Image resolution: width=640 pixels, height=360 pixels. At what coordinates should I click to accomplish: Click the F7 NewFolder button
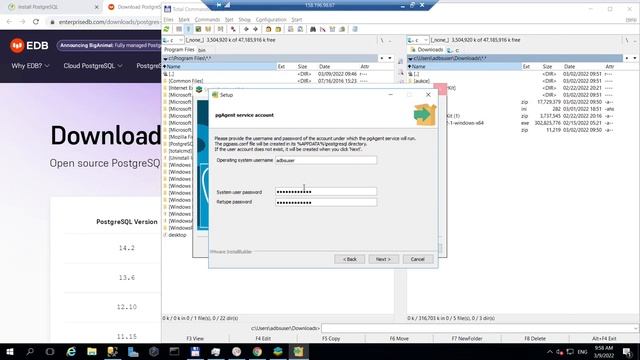[467, 338]
